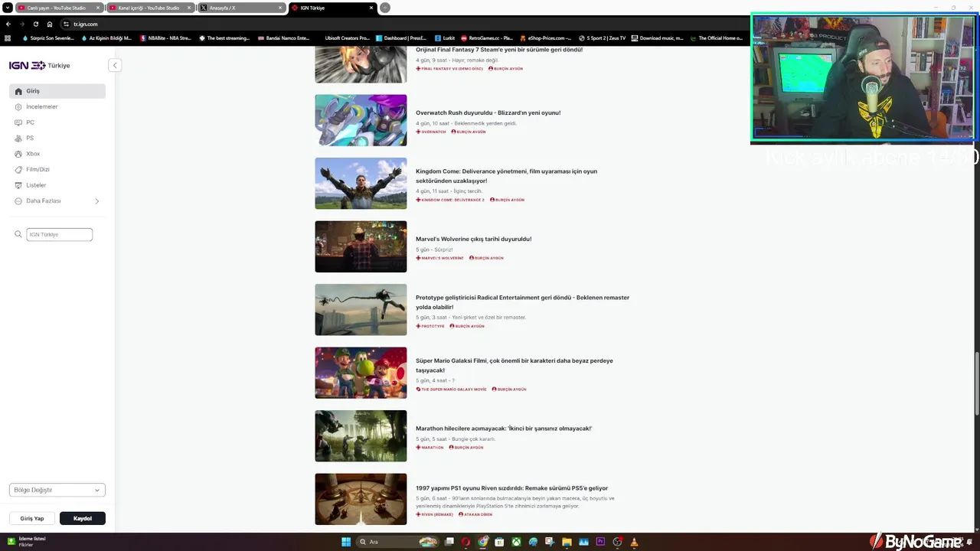The width and height of the screenshot is (980, 551).
Task: Click the browser home icon
Action: [x=50, y=24]
